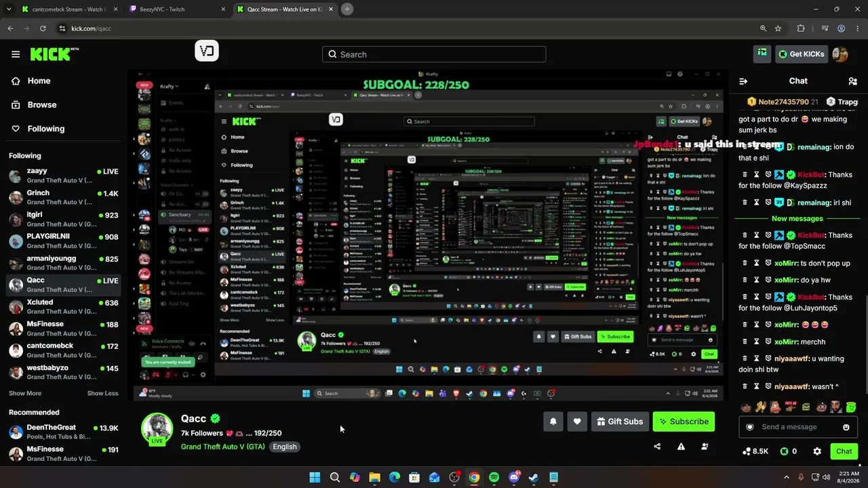This screenshot has width=868, height=488.
Task: Click the Gift Subs button
Action: (x=620, y=422)
